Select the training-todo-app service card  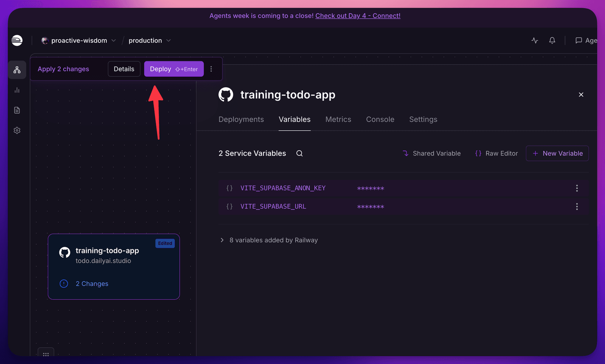click(x=114, y=266)
